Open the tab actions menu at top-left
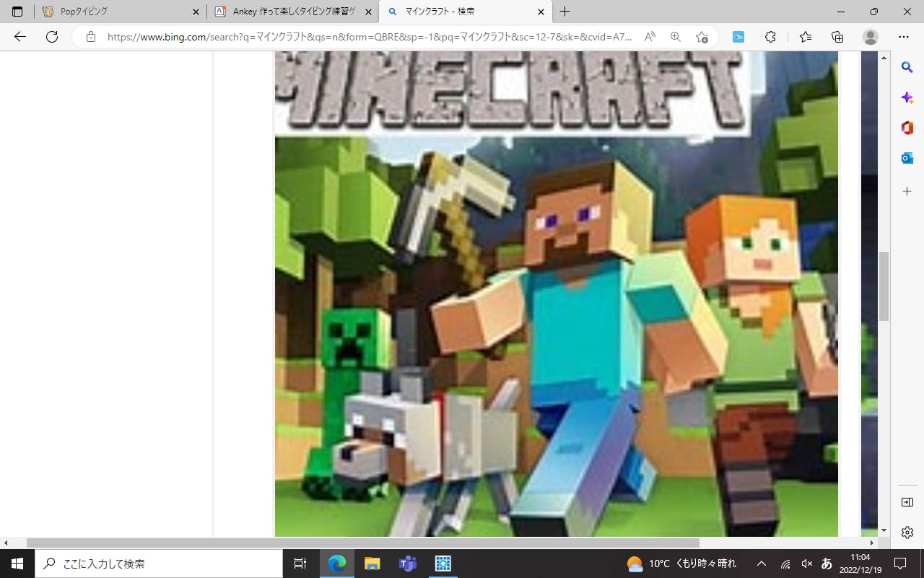 point(17,12)
